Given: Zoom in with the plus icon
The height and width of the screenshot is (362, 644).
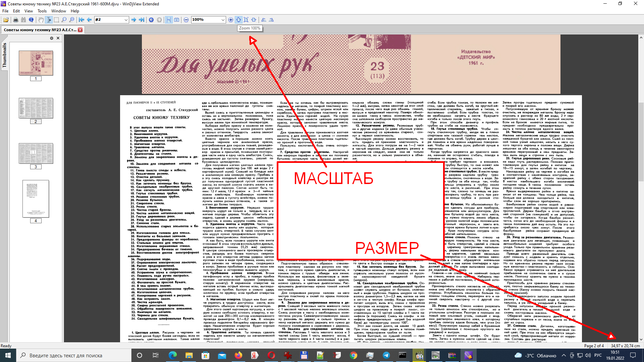Looking at the screenshot, I should [x=231, y=20].
